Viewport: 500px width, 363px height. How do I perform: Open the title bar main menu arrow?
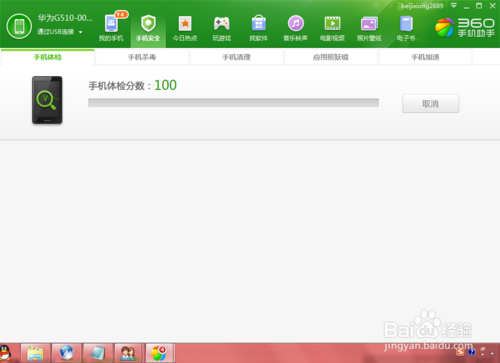point(454,6)
